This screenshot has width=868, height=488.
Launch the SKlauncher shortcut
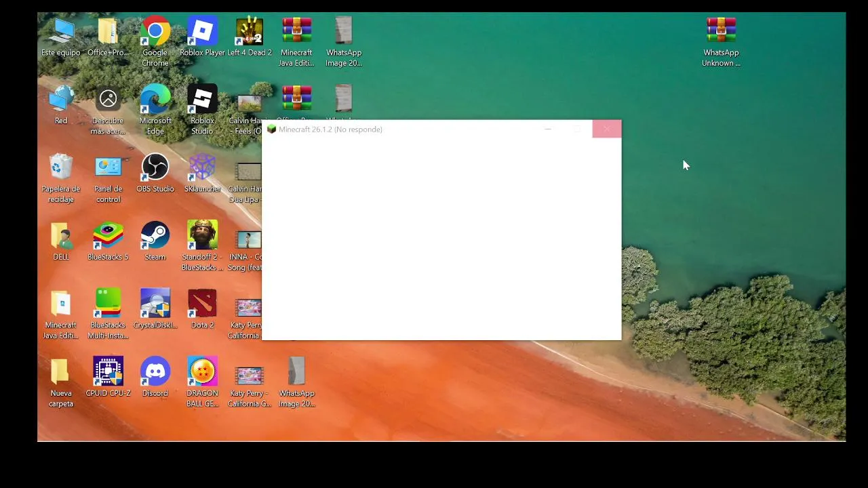(202, 174)
